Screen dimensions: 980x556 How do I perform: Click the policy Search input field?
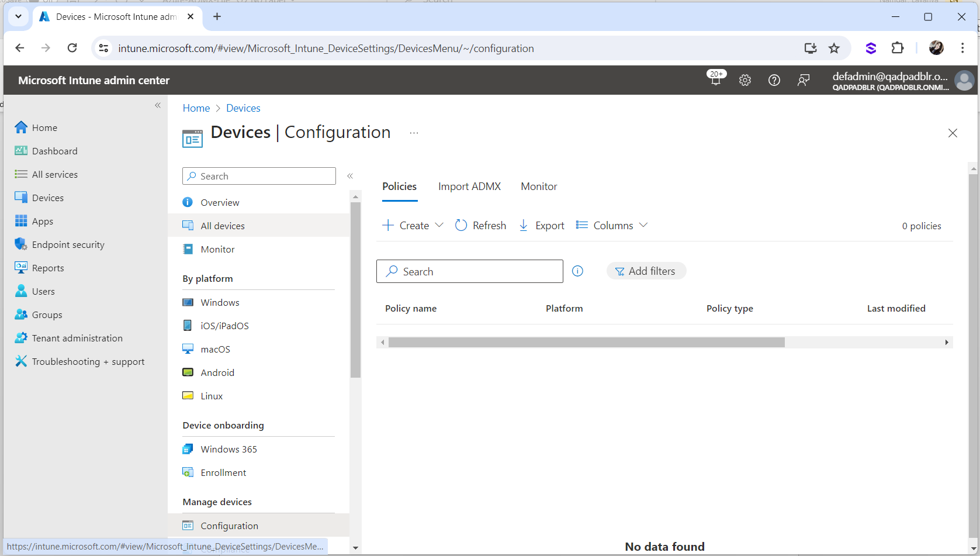(x=470, y=271)
